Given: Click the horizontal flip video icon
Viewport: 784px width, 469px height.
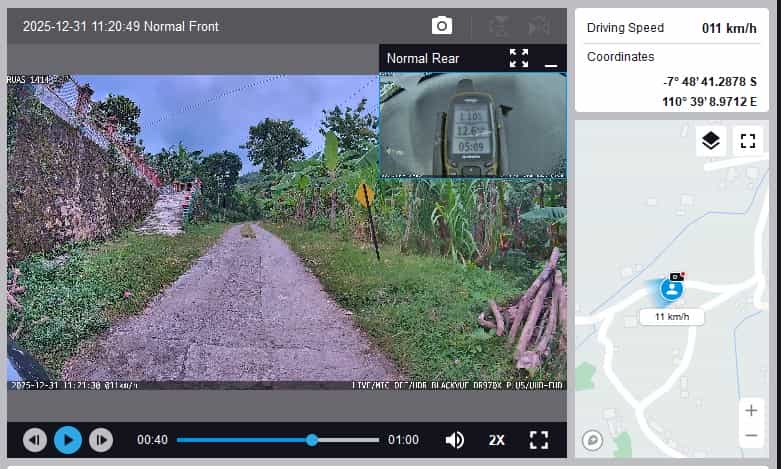Looking at the screenshot, I should [538, 26].
